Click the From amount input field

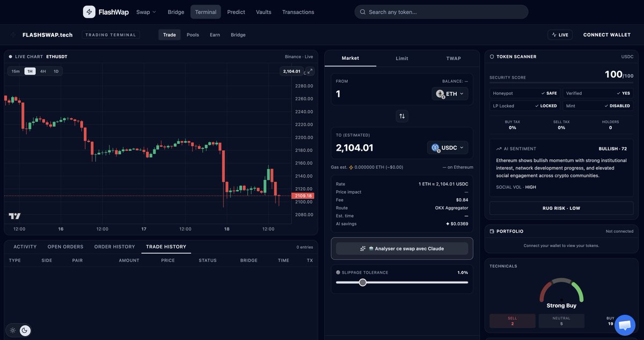(381, 94)
